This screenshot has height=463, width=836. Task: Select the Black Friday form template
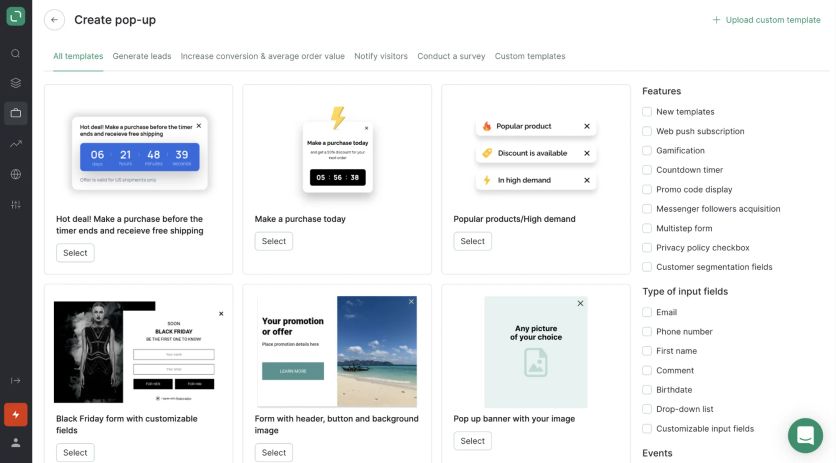pos(75,452)
